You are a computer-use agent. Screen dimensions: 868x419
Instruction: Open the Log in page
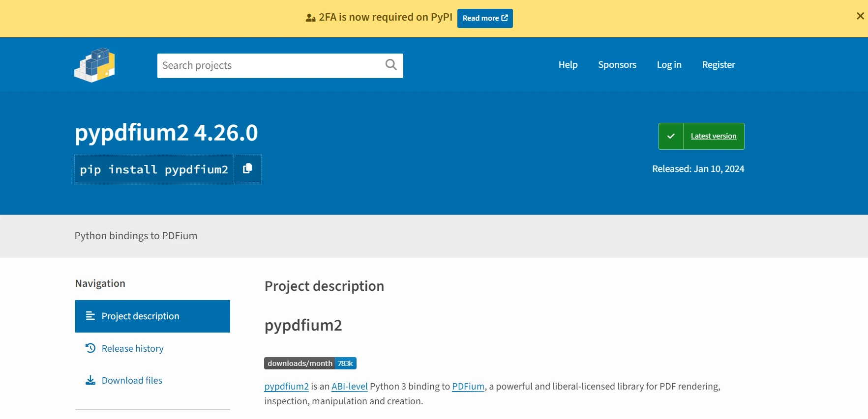[669, 65]
